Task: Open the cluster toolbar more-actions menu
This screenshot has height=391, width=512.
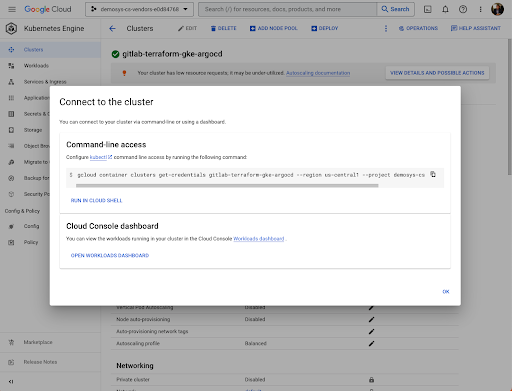Action: pos(386,29)
